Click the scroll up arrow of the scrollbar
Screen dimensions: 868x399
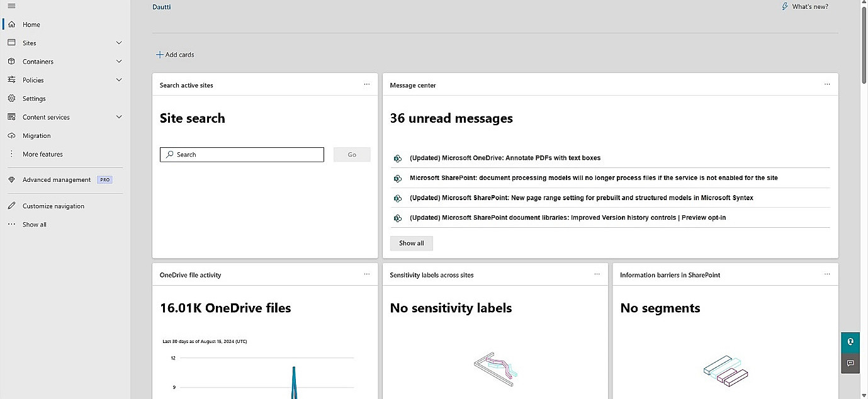click(864, 4)
